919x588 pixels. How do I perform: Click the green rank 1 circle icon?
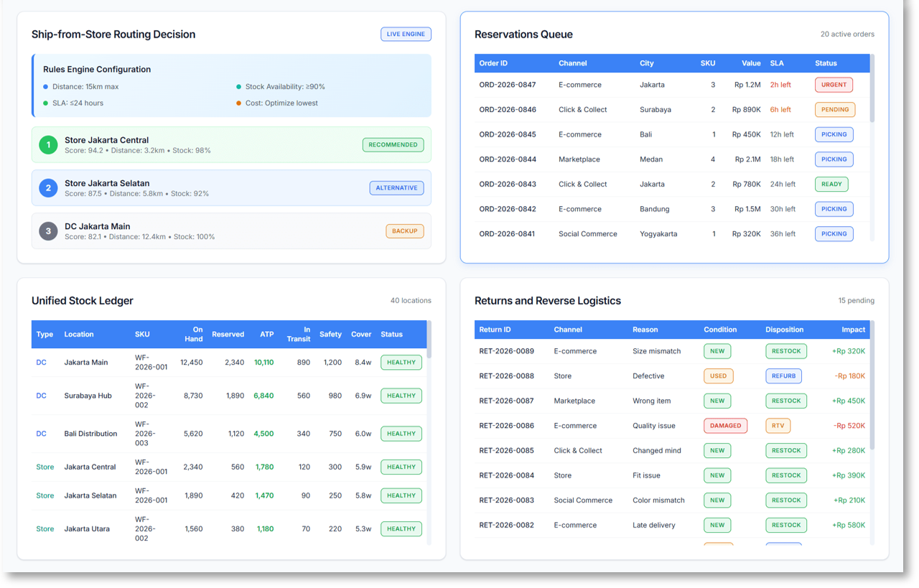coord(48,145)
